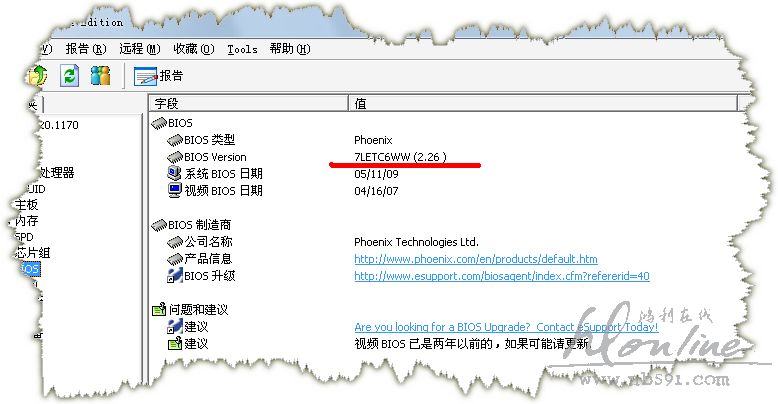Select highlighted BIOS item in left tree
Screen dimensions: 778x404
[30, 269]
